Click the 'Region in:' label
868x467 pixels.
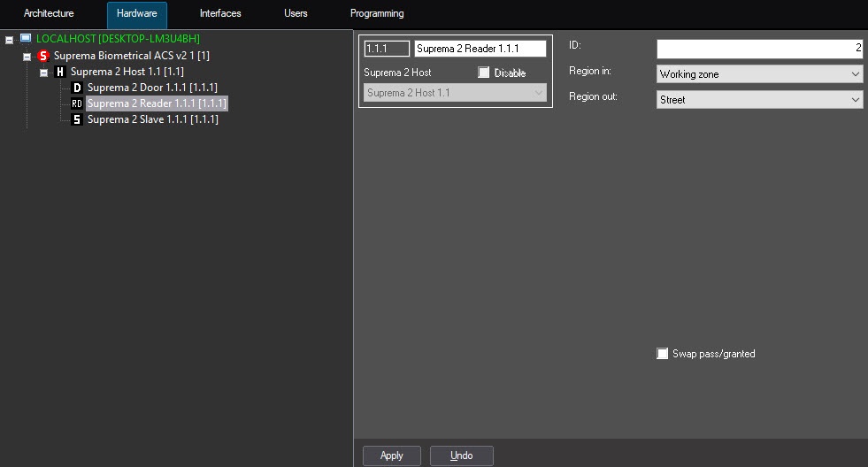click(x=590, y=71)
